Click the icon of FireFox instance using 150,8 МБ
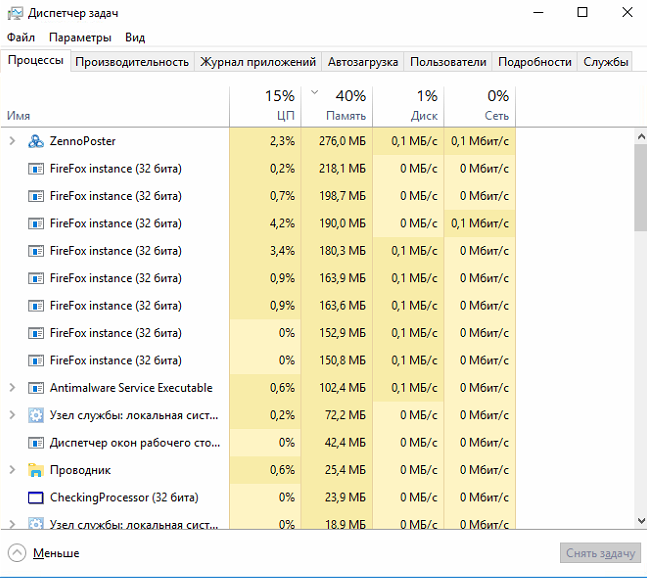This screenshot has height=578, width=647. pyautogui.click(x=36, y=361)
